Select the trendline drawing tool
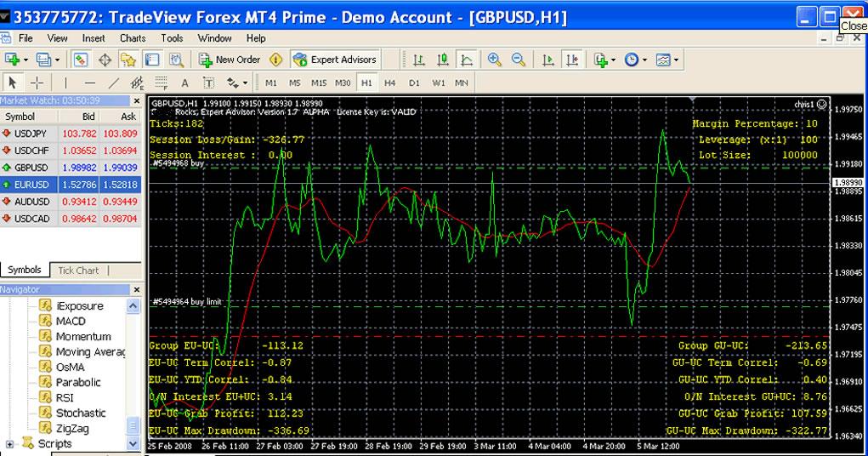Image resolution: width=868 pixels, height=456 pixels. click(x=113, y=83)
